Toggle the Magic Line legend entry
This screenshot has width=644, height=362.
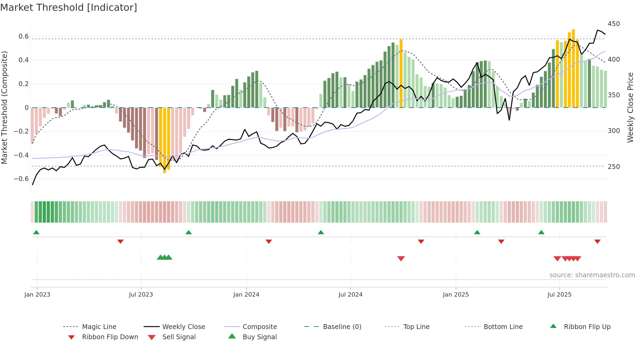(x=90, y=327)
